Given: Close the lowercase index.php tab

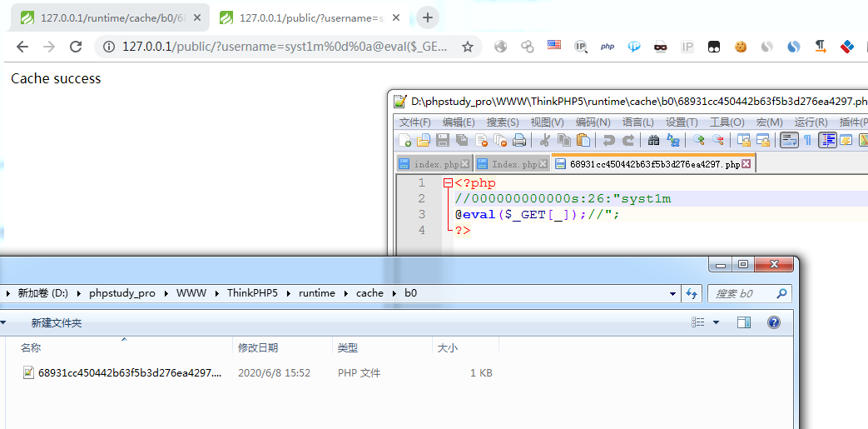Looking at the screenshot, I should pyautogui.click(x=464, y=164).
